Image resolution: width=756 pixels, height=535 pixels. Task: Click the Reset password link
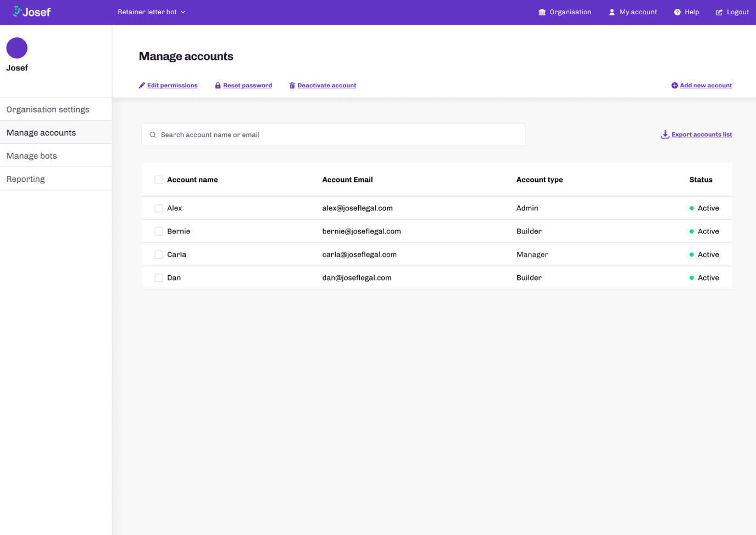247,85
